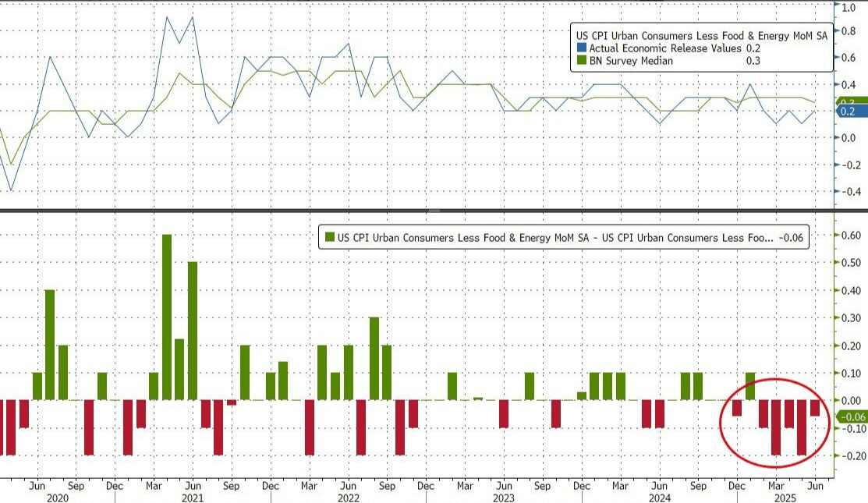
Task: Click the Mar 2025 label on time axis
Action: tap(775, 486)
